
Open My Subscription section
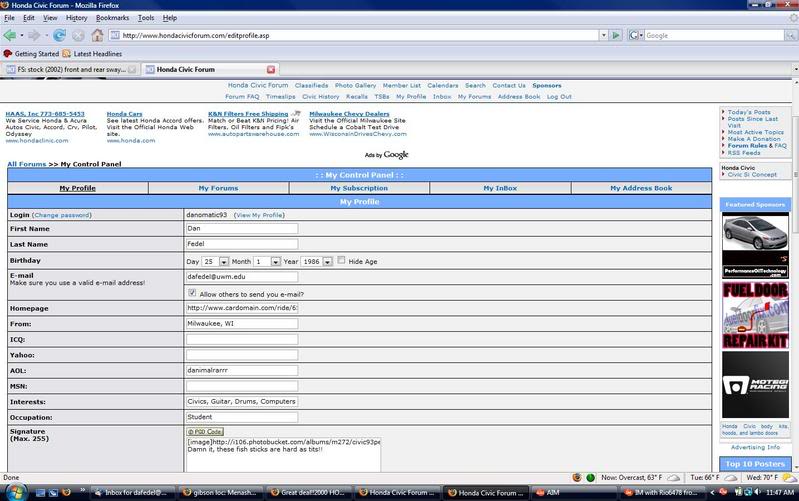359,188
